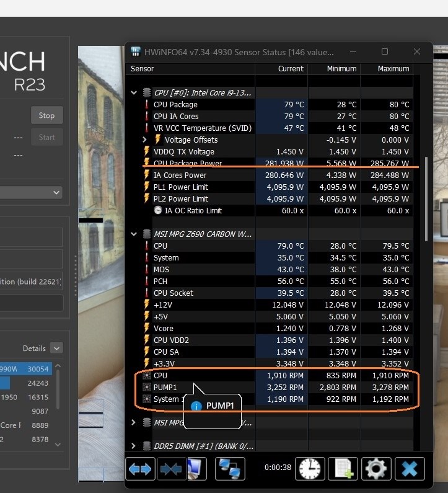This screenshot has height=493, width=448.
Task: Click the PUMP1 fan icon
Action: coord(146,387)
